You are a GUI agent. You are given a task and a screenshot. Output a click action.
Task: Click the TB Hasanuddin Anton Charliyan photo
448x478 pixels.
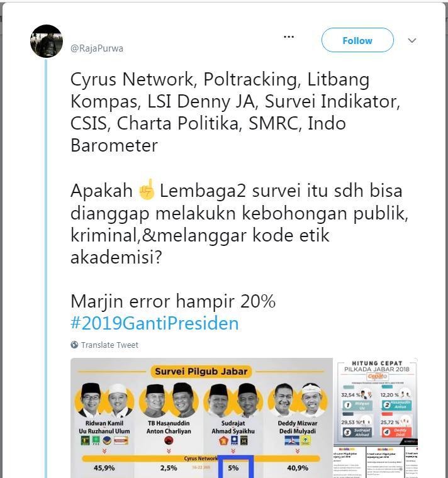click(x=169, y=400)
